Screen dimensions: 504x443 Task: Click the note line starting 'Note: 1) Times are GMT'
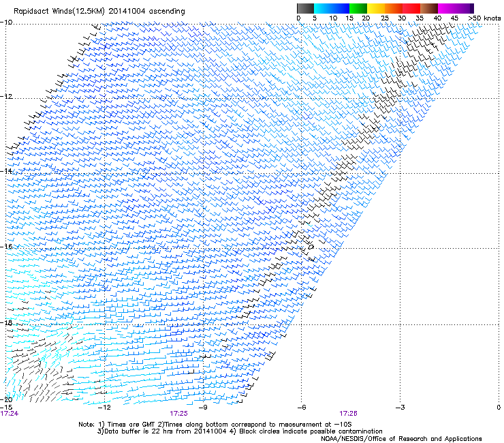[x=215, y=425]
